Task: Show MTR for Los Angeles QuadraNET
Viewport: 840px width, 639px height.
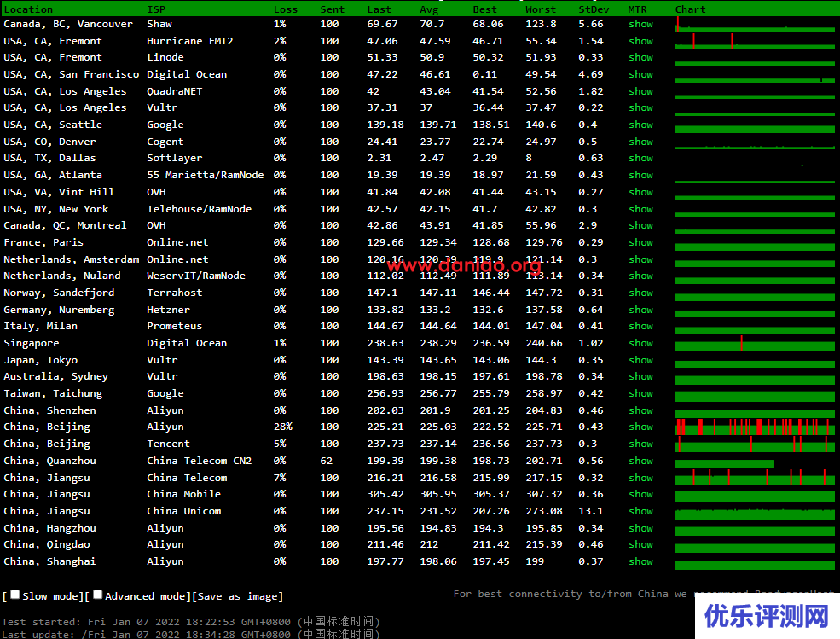Action: (640, 91)
